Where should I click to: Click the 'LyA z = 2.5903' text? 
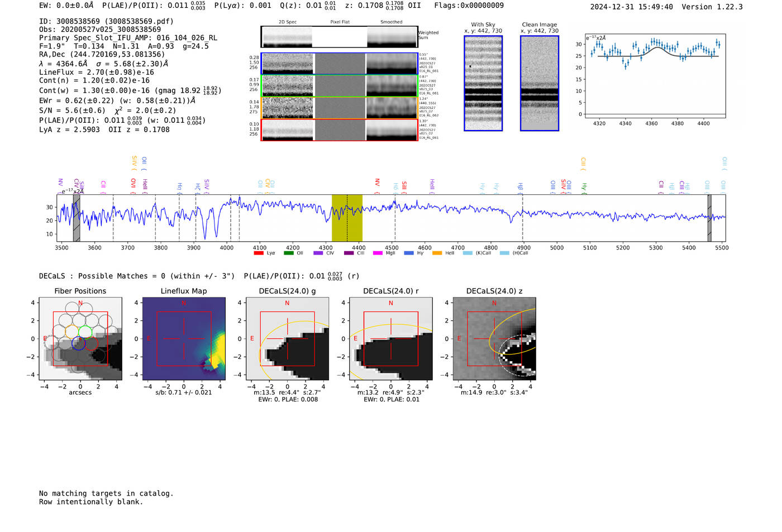[69, 130]
